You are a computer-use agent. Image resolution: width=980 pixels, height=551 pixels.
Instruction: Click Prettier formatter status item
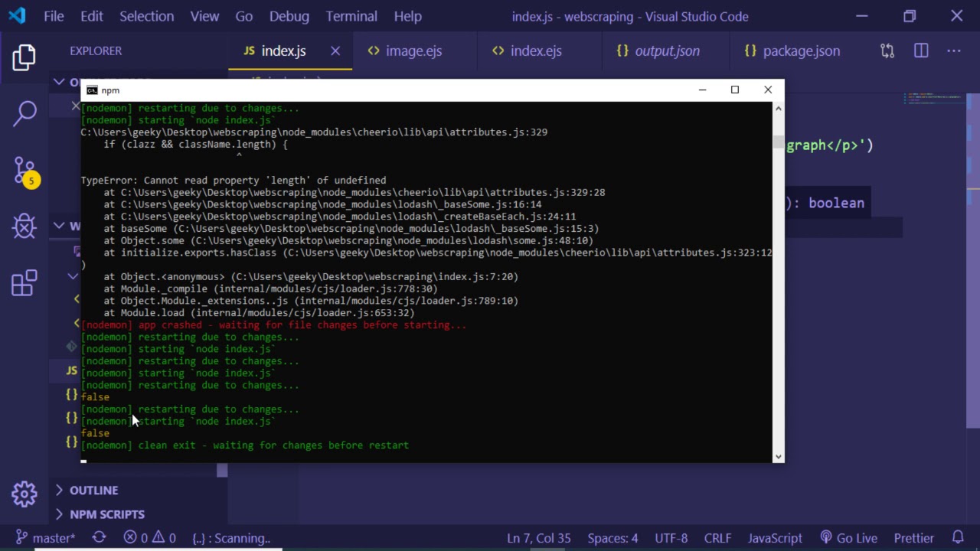click(x=913, y=538)
